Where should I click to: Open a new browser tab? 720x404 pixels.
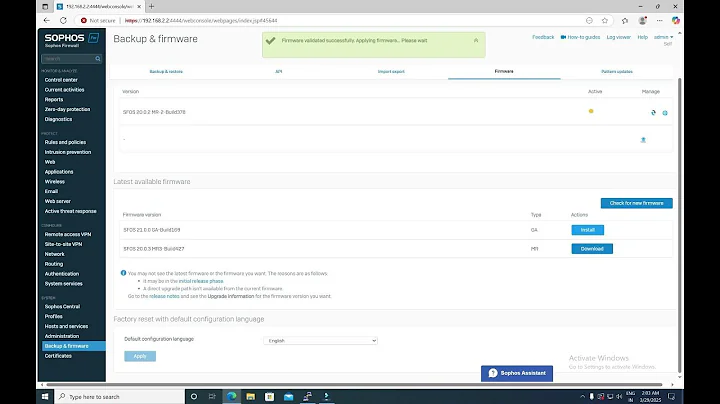(x=152, y=6)
